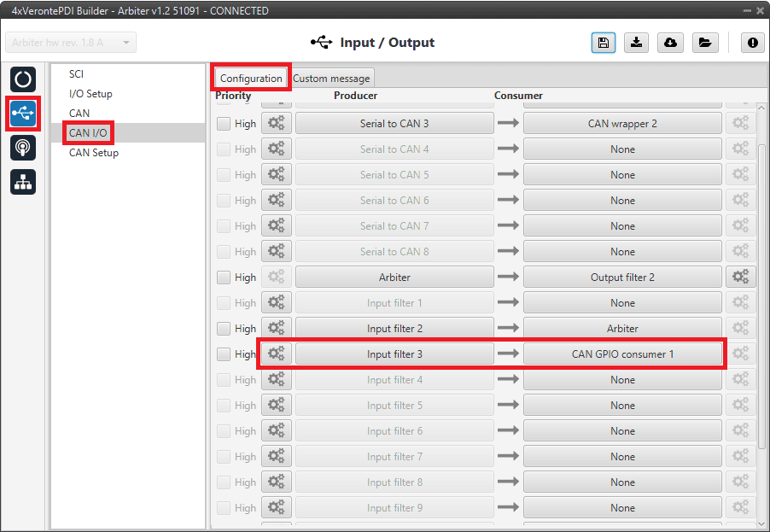The image size is (770, 532).
Task: Toggle High priority for Arbiter producer row
Action: point(224,278)
